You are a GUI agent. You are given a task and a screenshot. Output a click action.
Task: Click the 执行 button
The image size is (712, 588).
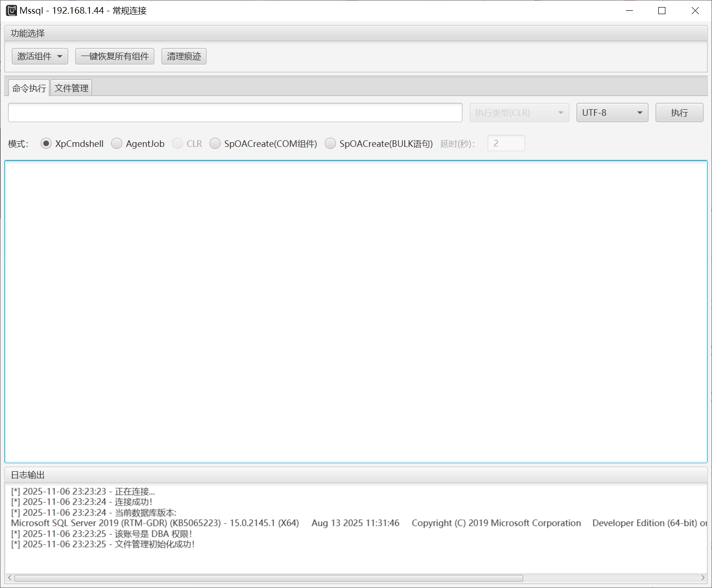click(x=680, y=113)
